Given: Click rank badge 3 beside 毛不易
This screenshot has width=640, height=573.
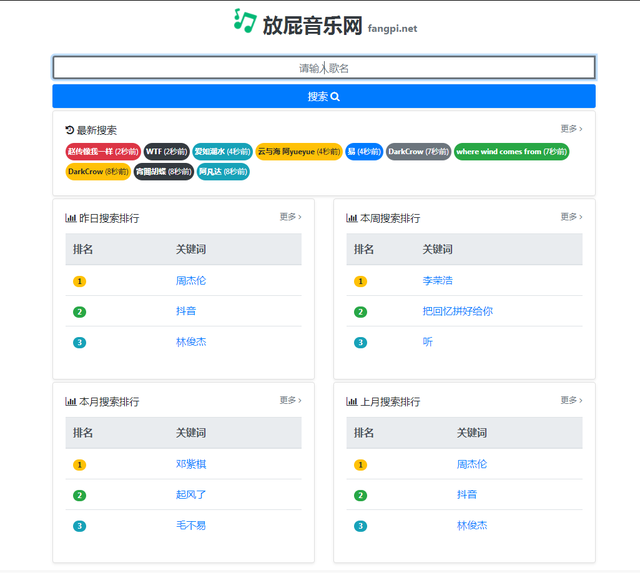Looking at the screenshot, I should (80, 526).
